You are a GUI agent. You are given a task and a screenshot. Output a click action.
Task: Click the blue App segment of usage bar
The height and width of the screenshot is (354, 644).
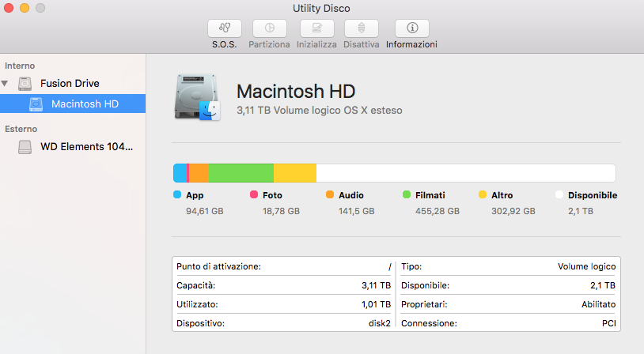[x=180, y=173]
